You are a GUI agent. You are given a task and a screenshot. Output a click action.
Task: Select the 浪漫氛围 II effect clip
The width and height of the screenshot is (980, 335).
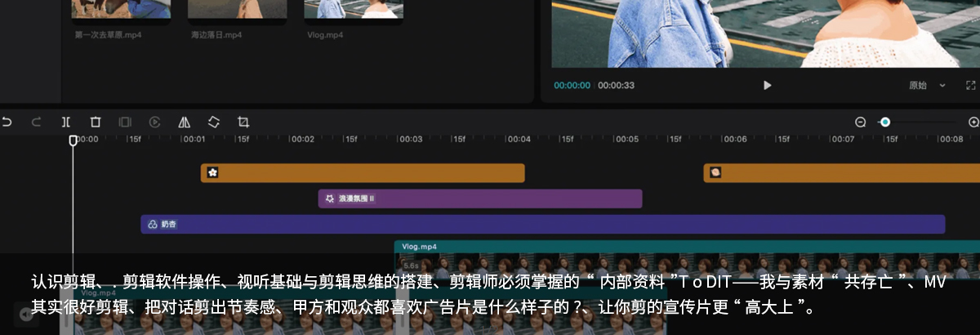point(479,199)
